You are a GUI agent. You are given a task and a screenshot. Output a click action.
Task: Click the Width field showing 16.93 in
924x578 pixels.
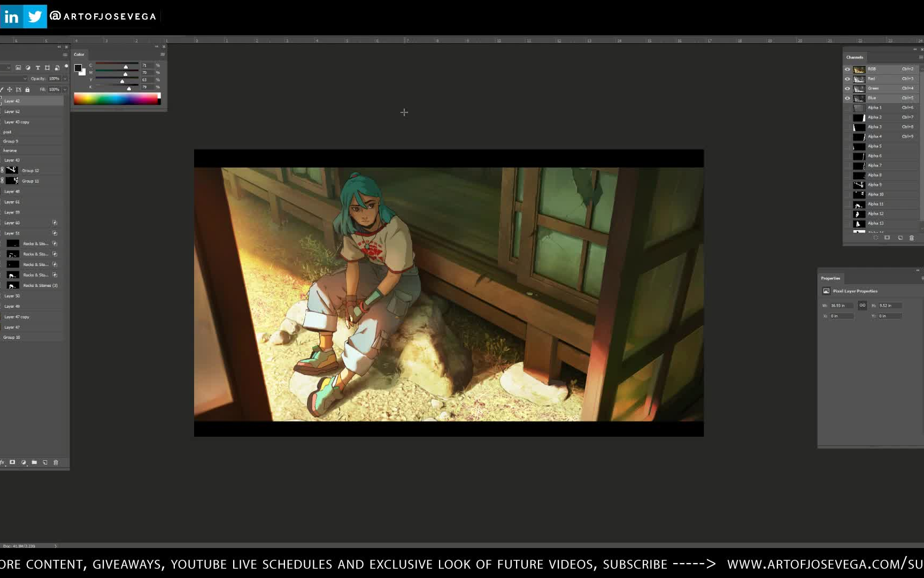842,306
